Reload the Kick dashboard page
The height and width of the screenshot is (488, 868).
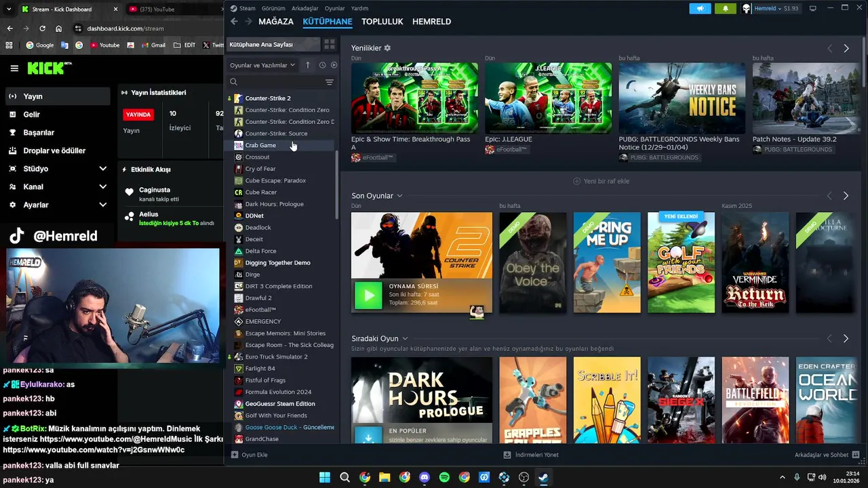42,28
